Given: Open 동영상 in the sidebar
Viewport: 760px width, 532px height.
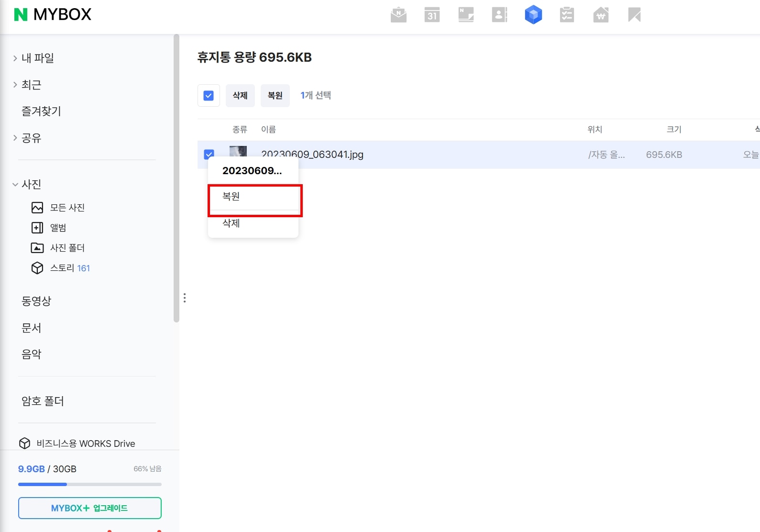Looking at the screenshot, I should pyautogui.click(x=36, y=301).
